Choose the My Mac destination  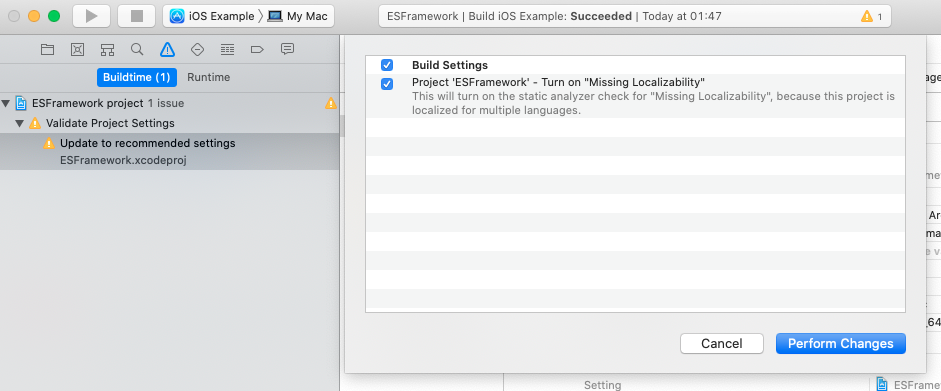click(x=299, y=16)
